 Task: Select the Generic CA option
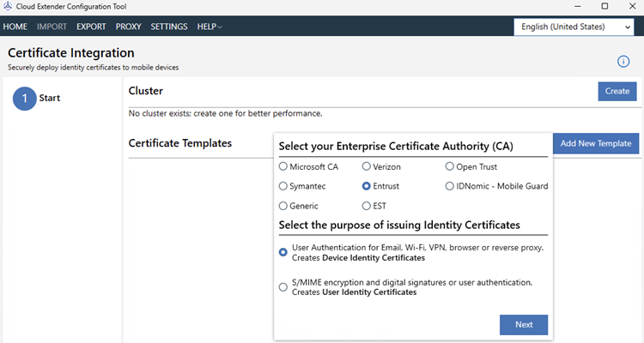[283, 206]
